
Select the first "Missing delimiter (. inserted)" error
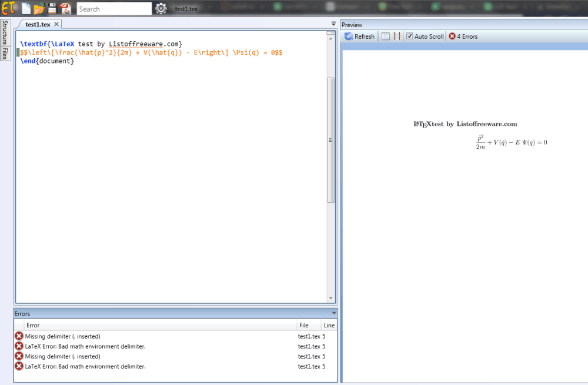(x=175, y=336)
